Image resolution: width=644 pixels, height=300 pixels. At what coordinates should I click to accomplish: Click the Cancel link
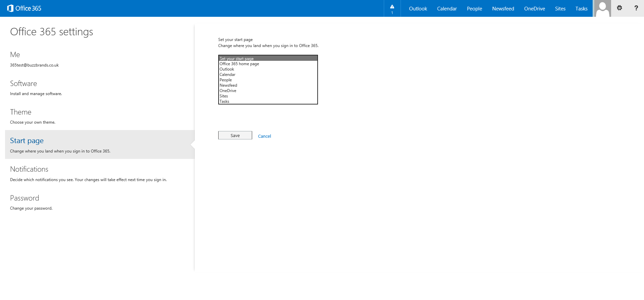tap(264, 136)
